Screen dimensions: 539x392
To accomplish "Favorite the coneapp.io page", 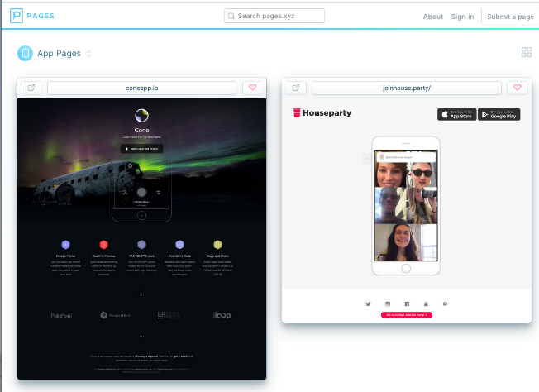I will point(253,88).
